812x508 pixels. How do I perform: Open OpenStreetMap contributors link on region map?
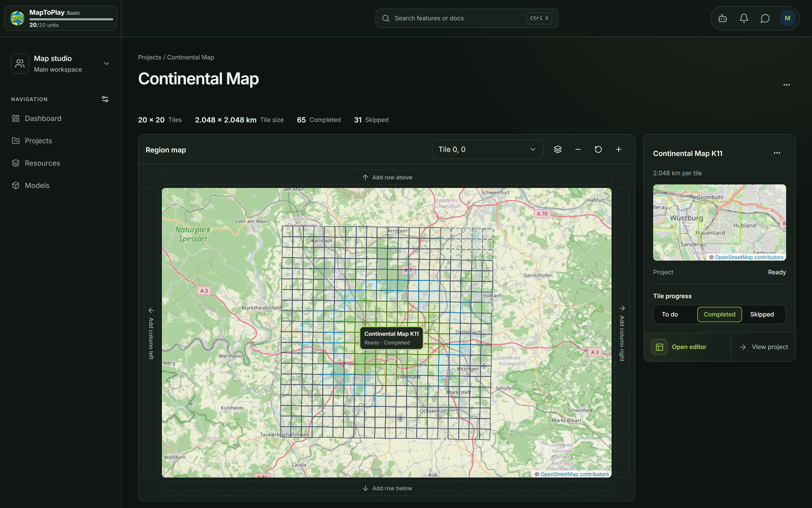click(574, 474)
